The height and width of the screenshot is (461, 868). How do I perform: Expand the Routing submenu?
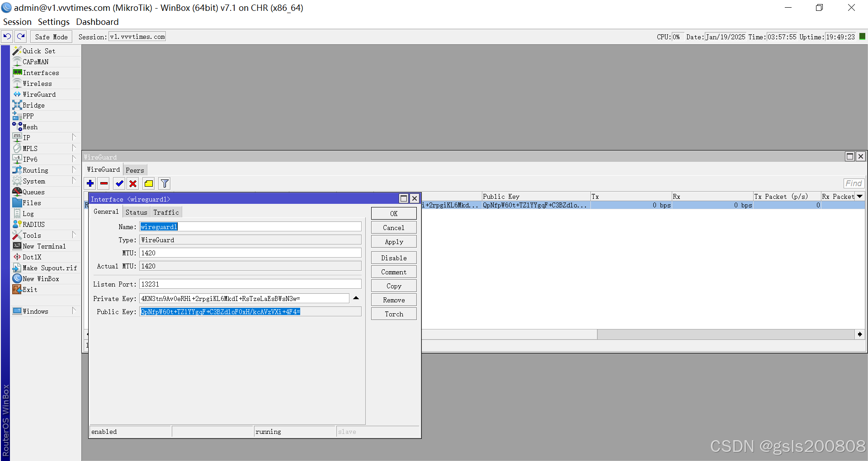point(74,170)
